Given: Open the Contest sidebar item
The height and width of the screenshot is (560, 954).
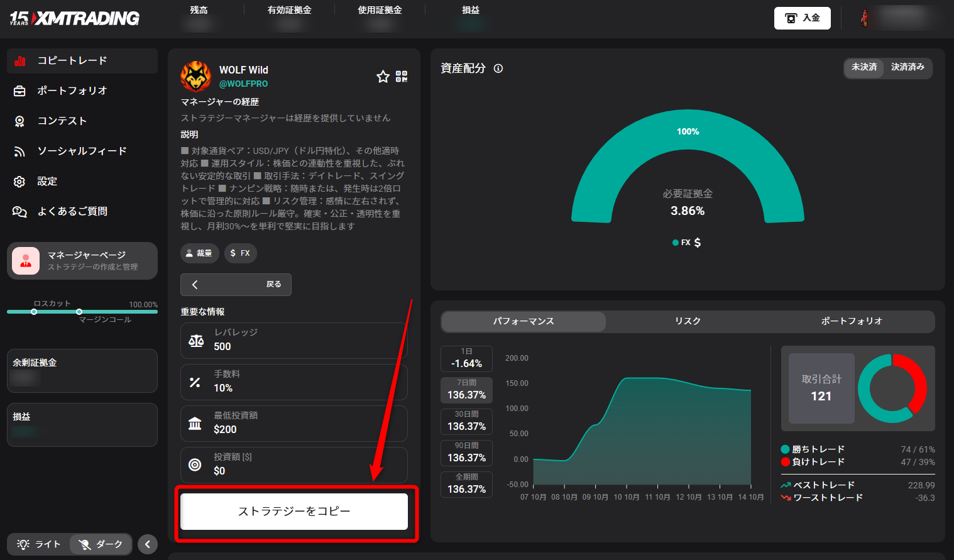Looking at the screenshot, I should [82, 121].
